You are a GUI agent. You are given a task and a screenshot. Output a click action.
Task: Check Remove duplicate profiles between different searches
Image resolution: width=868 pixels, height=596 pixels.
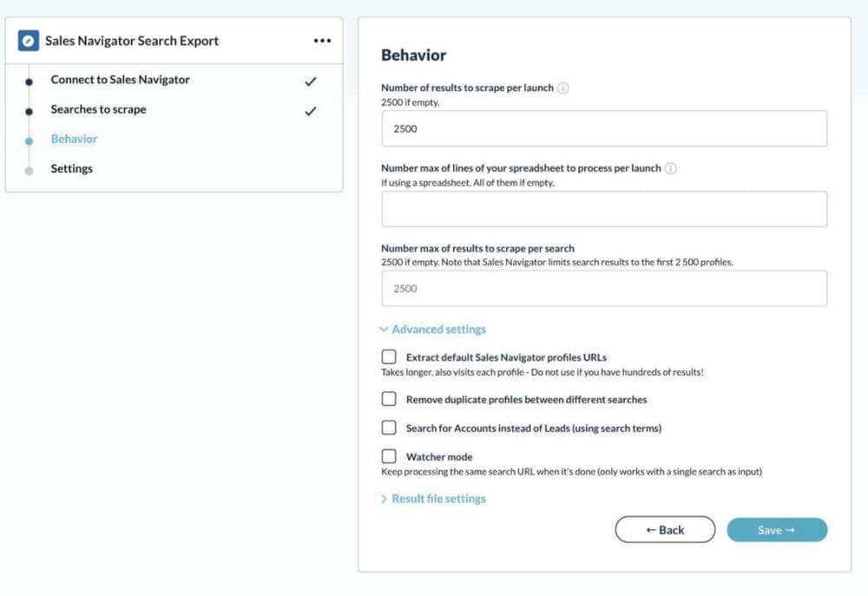[389, 399]
